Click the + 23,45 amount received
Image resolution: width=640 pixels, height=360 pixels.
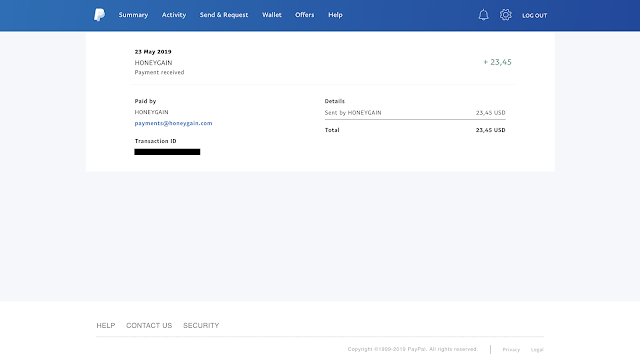tap(497, 62)
